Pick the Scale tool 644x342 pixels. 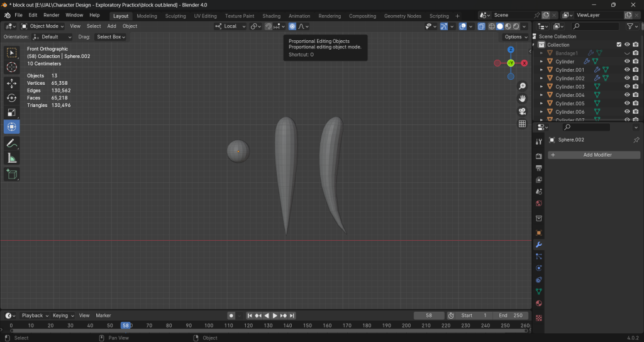(11, 112)
